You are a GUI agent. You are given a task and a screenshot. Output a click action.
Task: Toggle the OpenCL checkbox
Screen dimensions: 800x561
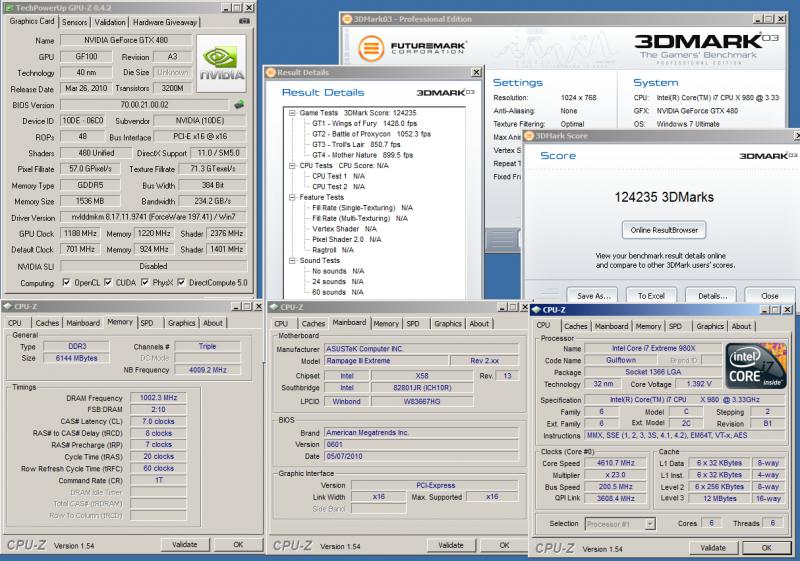point(66,282)
